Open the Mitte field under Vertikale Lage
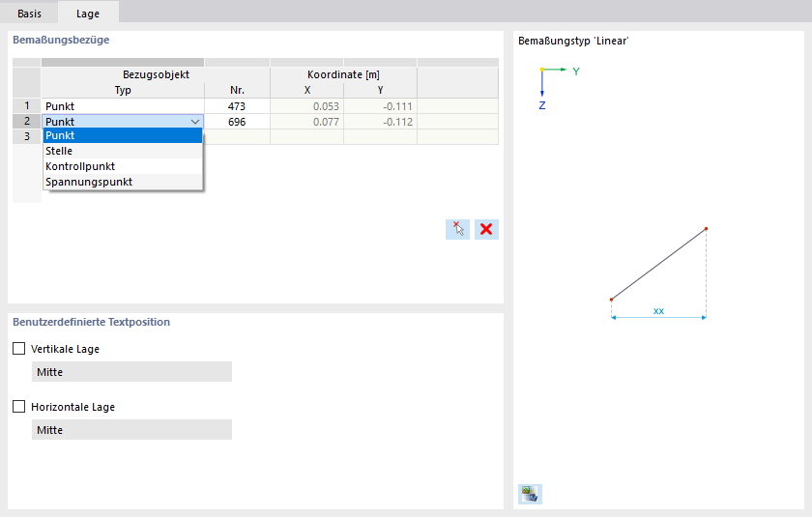 pos(131,372)
